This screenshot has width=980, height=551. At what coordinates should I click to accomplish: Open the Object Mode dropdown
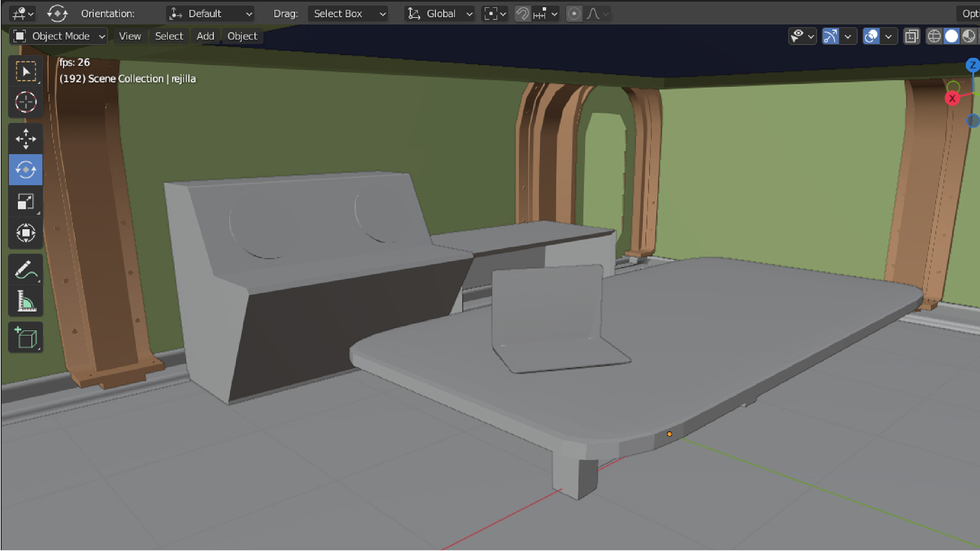coord(59,36)
